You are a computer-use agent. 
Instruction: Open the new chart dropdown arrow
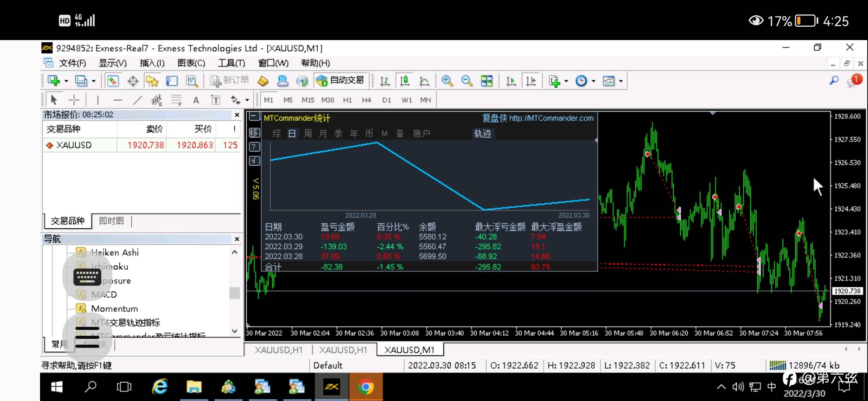(66, 81)
